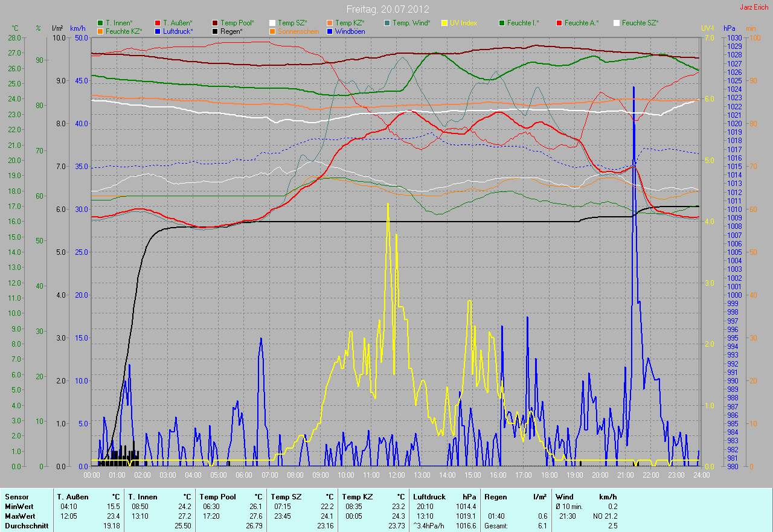The width and height of the screenshot is (773, 532).
Task: Click the blue Windböen legend swatch
Action: (x=330, y=31)
